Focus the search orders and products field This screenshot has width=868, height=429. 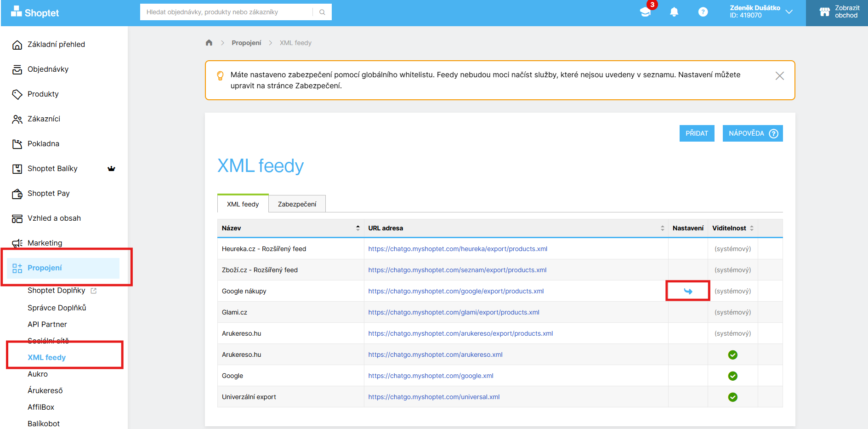pyautogui.click(x=226, y=12)
